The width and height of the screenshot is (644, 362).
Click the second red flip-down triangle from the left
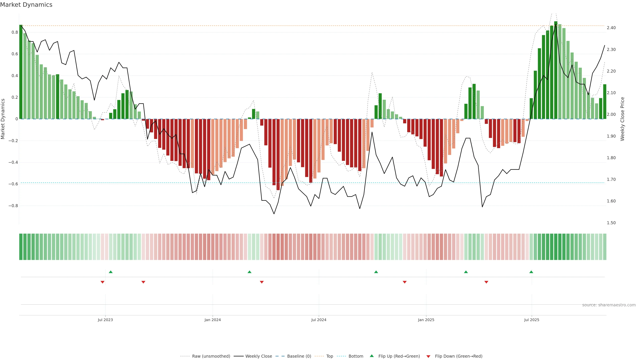(x=143, y=282)
